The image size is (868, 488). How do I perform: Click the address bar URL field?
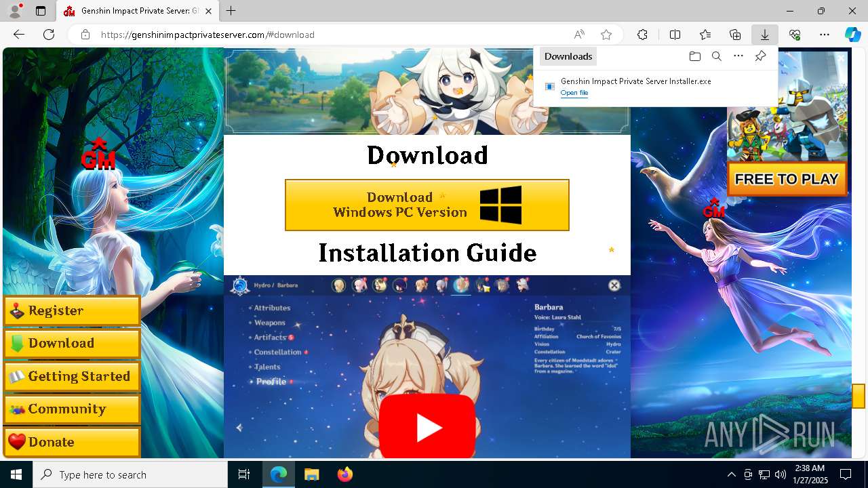(x=332, y=35)
